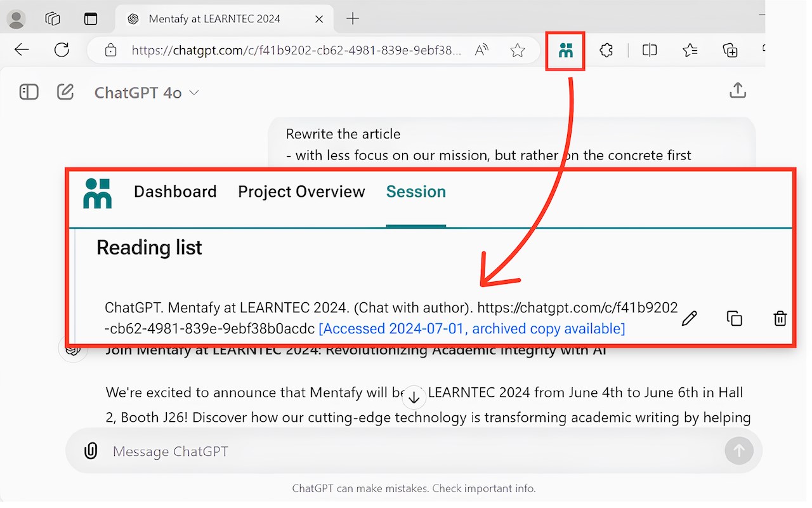812x508 pixels.
Task: Click the Mentafy logo in the extension popup
Action: tap(98, 193)
